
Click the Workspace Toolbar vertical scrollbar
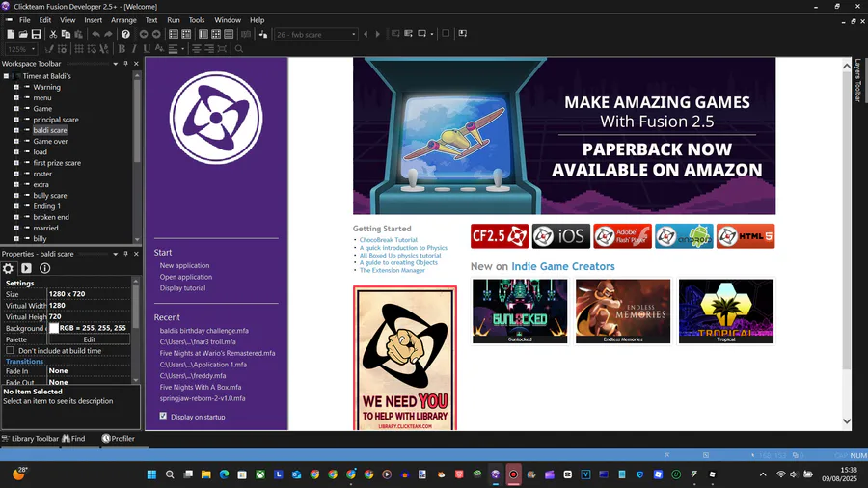(137, 158)
